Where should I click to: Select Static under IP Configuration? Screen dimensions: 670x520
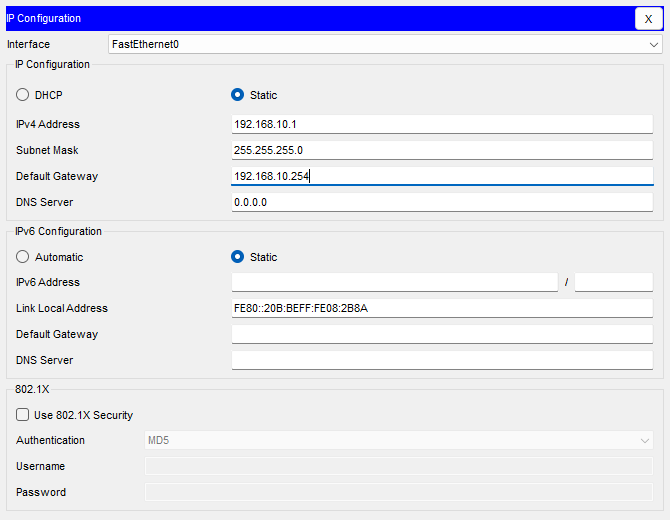click(238, 95)
